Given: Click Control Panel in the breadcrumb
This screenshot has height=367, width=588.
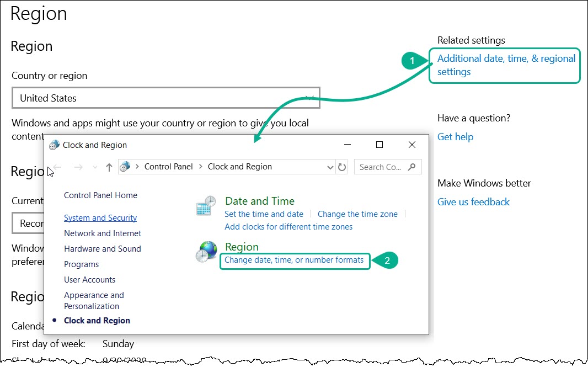Looking at the screenshot, I should [169, 167].
